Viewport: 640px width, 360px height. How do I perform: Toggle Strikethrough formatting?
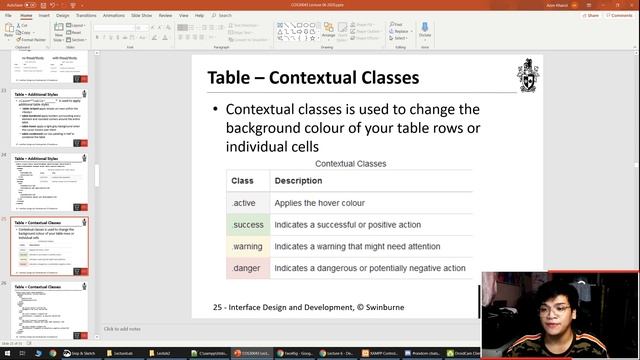point(124,38)
